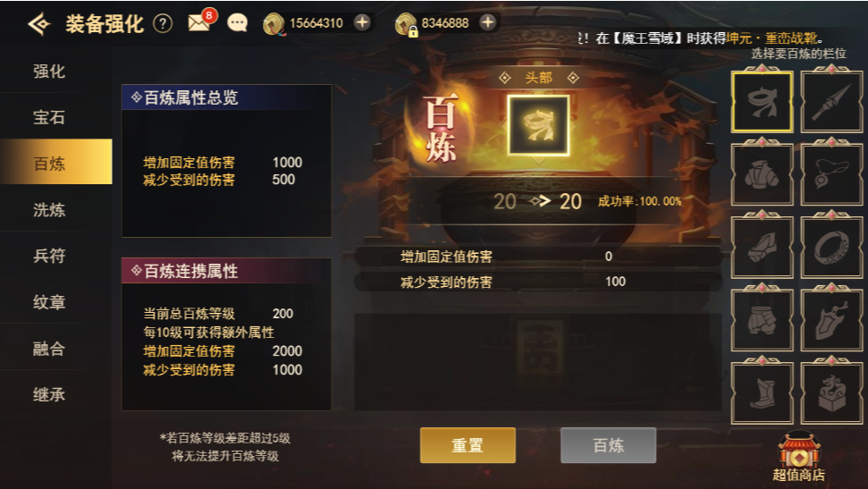The image size is (868, 489).
Task: Select the spear weapon slot
Action: [831, 100]
